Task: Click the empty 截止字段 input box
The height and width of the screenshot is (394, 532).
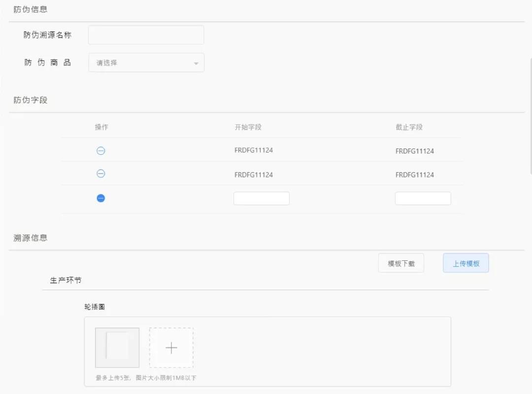Action: point(423,198)
